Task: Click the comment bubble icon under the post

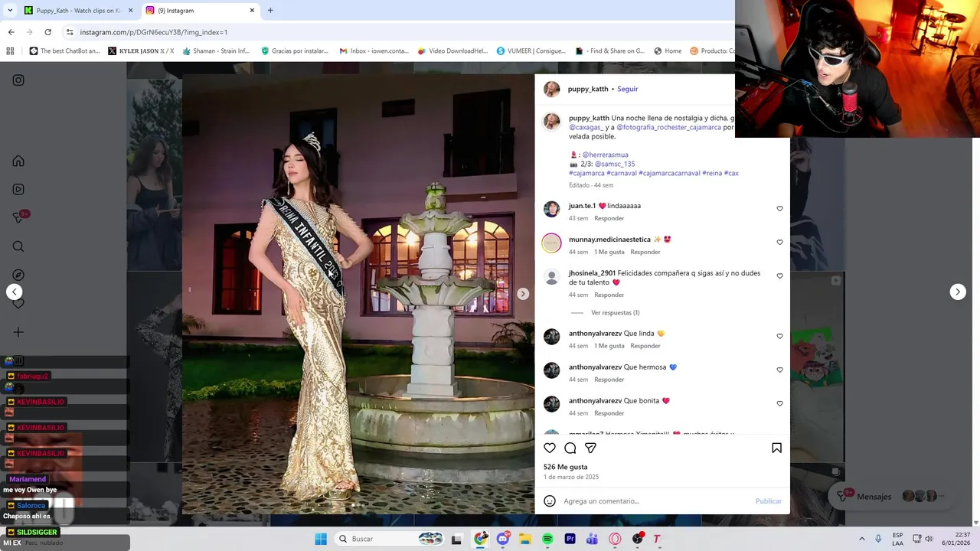Action: coord(570,448)
